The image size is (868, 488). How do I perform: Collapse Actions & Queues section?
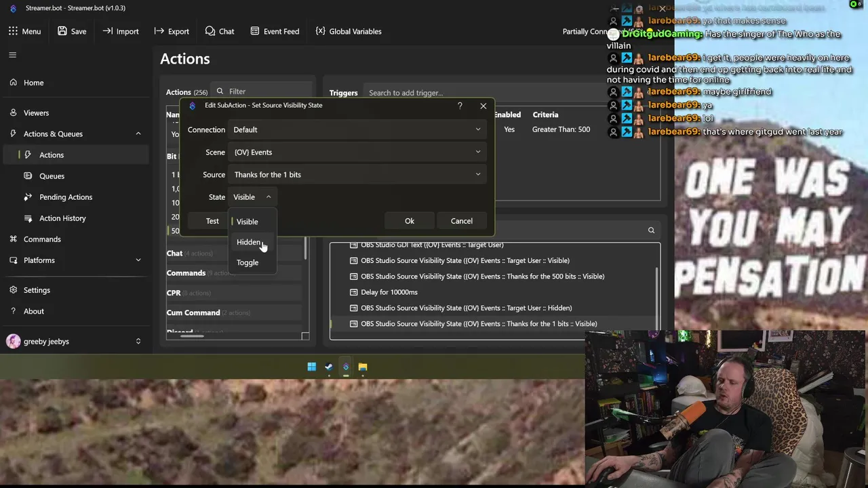point(138,134)
